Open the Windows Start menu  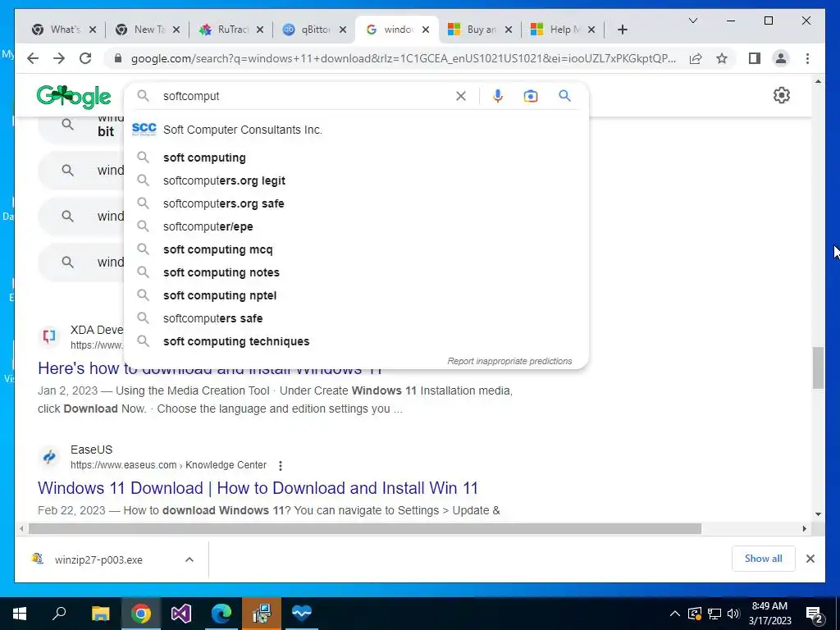20,614
